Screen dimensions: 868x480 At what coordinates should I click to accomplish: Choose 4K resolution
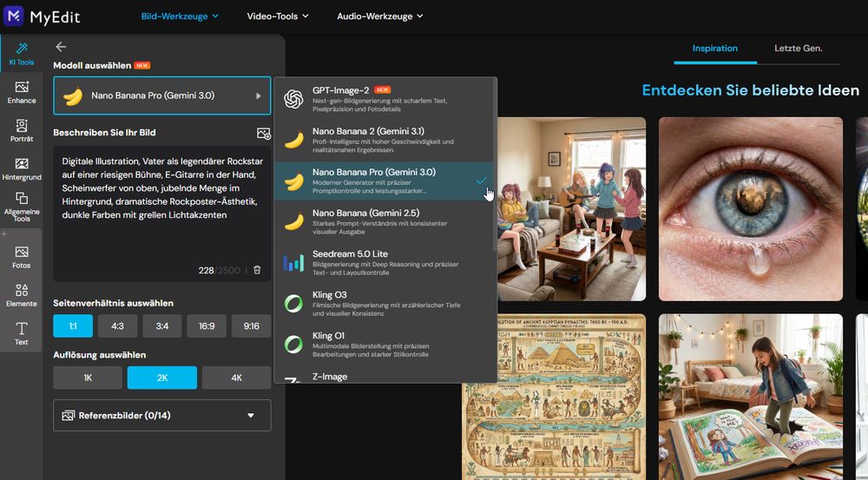(x=236, y=378)
